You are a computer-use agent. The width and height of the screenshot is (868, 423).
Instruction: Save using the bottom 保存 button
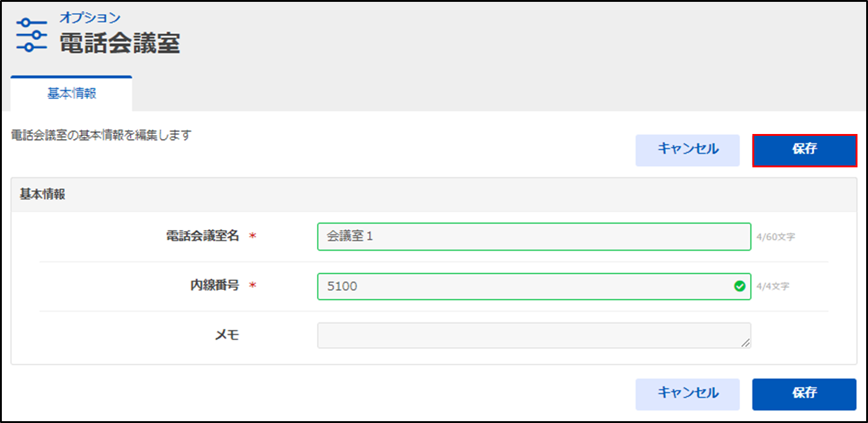click(x=804, y=394)
